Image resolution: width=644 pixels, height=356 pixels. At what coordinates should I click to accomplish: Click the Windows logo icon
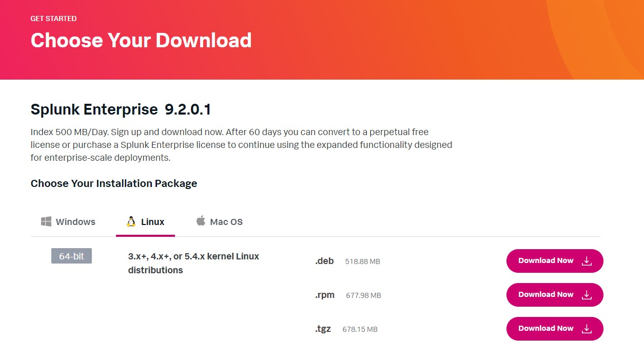46,221
